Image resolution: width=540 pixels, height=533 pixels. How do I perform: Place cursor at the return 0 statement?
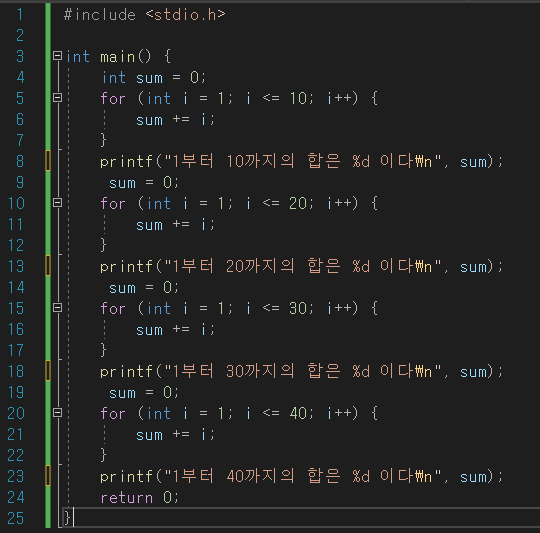139,498
